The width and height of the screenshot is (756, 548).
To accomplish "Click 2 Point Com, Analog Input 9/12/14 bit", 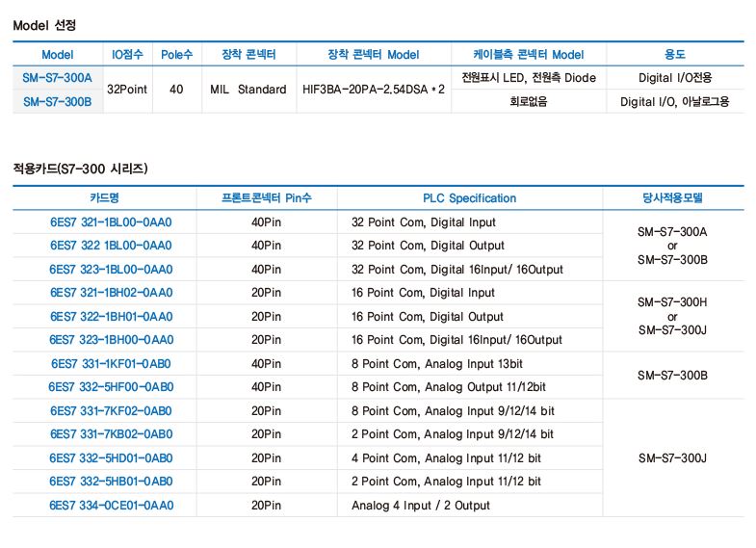I will [x=453, y=434].
